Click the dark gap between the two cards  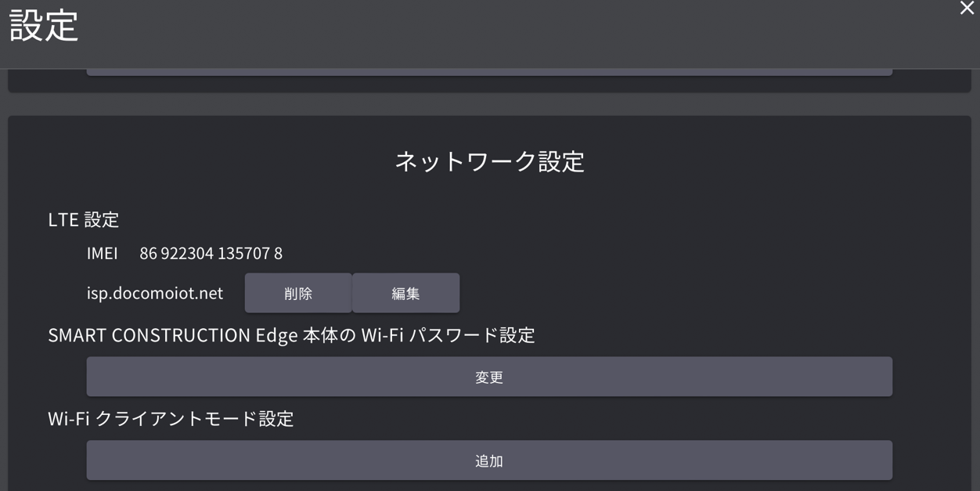point(489,104)
